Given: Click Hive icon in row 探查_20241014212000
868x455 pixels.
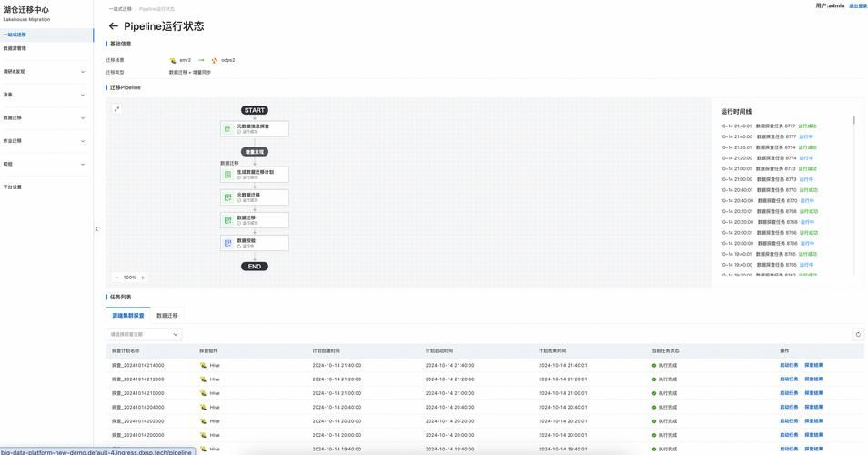Looking at the screenshot, I should coord(203,379).
